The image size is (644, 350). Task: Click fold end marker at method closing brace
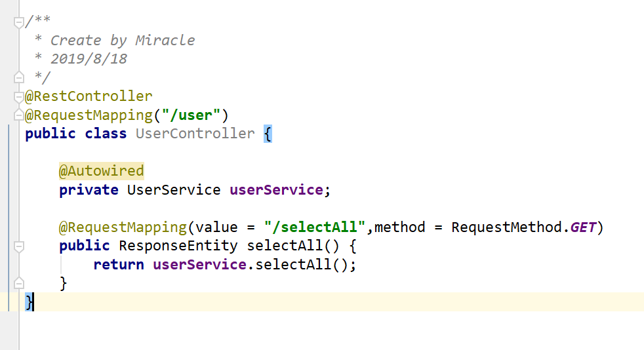(x=19, y=283)
